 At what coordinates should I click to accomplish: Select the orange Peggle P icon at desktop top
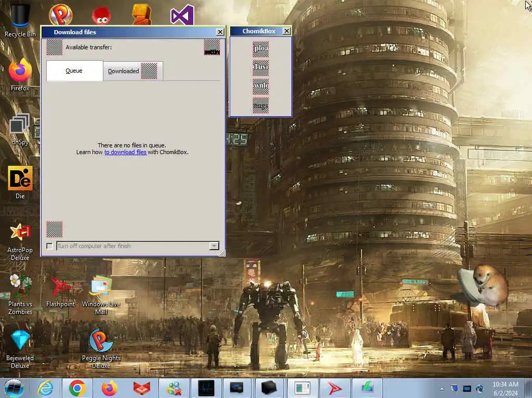click(x=60, y=14)
